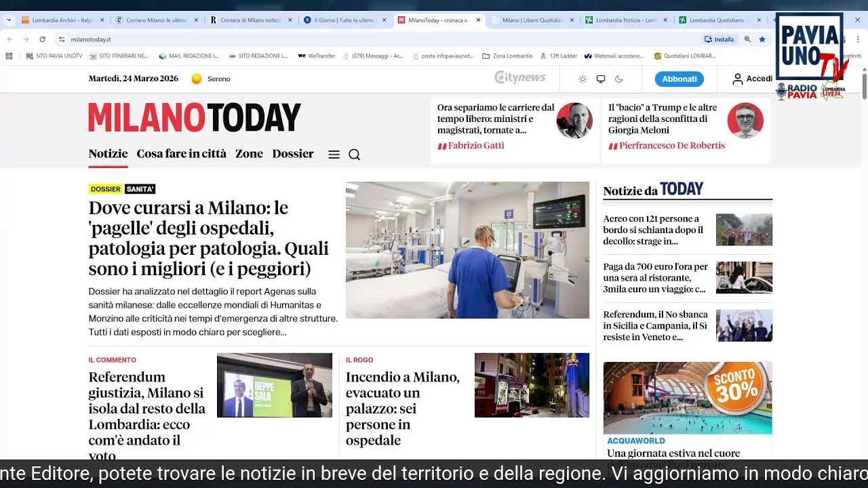Open the site search magnifier icon
This screenshot has width=868, height=488.
(354, 155)
